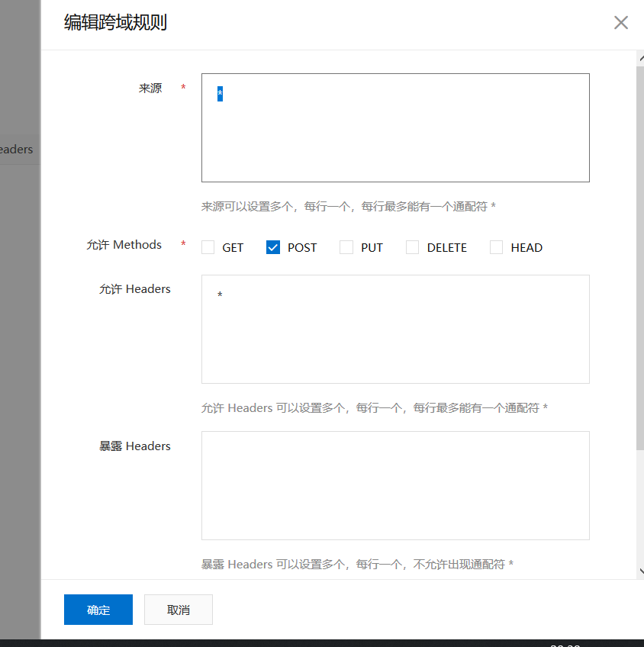Click 取消 to cancel editing
Viewport: 644px width, 647px height.
178,609
